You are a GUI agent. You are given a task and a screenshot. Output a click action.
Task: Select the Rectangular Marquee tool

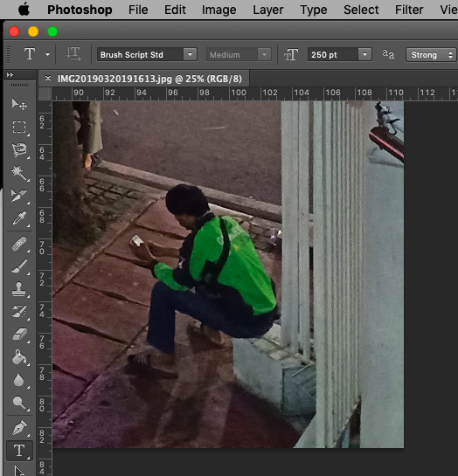[19, 127]
